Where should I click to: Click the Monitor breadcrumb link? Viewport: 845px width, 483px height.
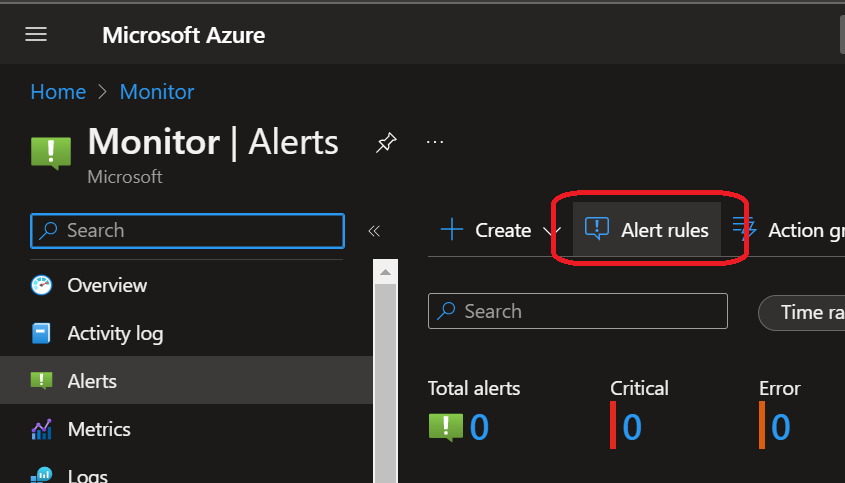click(157, 92)
